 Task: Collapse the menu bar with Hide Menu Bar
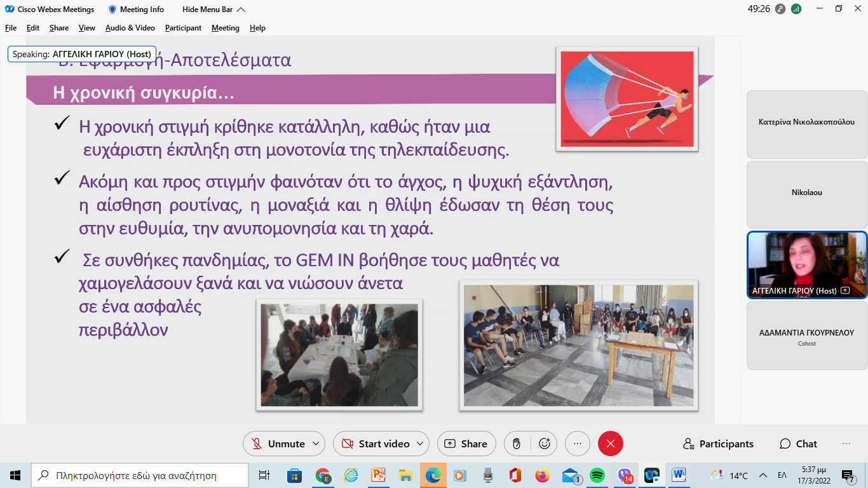(x=213, y=10)
